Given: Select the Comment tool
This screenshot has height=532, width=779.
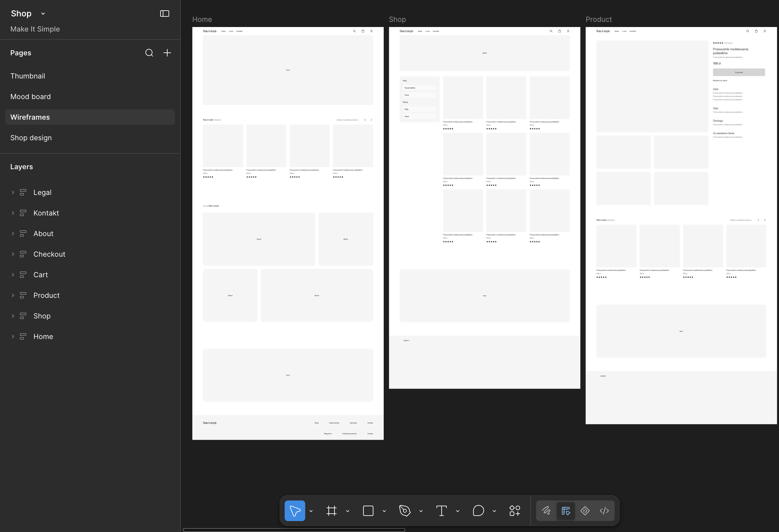Looking at the screenshot, I should (478, 510).
